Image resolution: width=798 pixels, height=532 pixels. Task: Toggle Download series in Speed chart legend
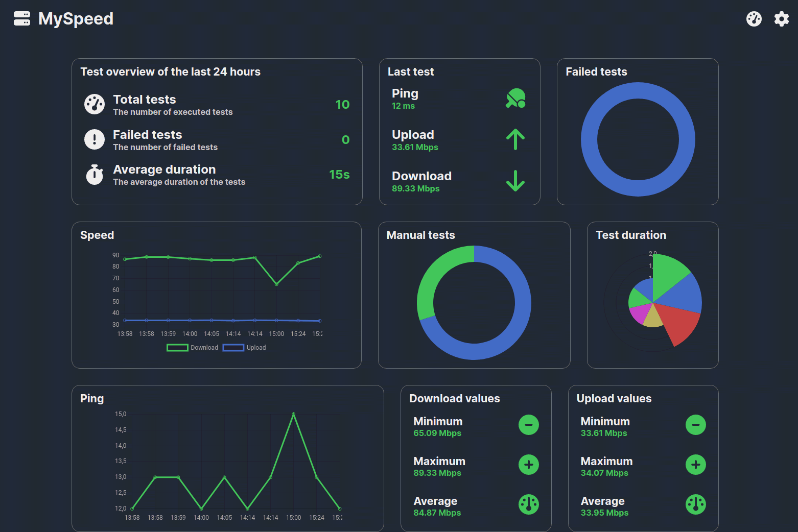click(193, 348)
